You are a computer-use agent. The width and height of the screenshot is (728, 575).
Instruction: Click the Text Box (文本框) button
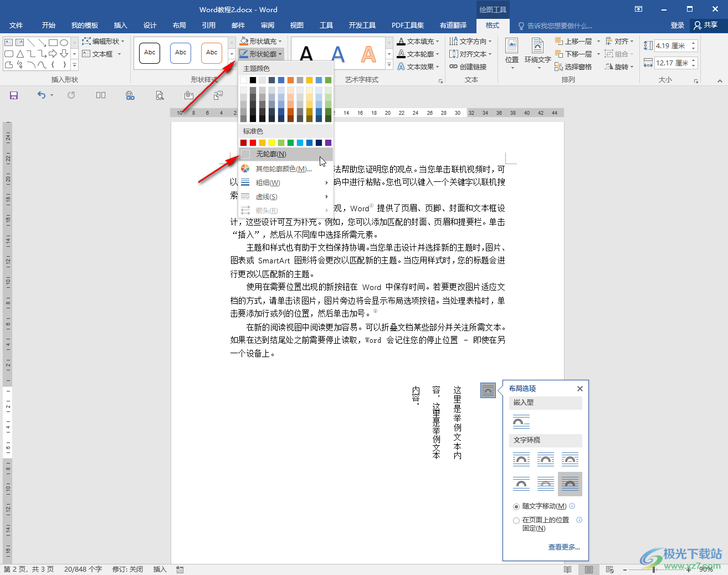tap(102, 54)
